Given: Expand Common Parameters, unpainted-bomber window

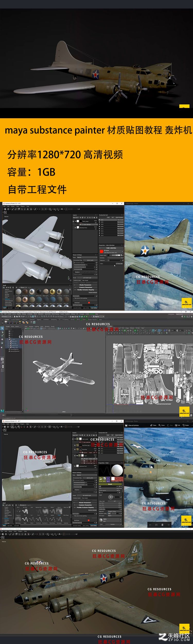Looking at the screenshot, I should (x=85, y=287).
